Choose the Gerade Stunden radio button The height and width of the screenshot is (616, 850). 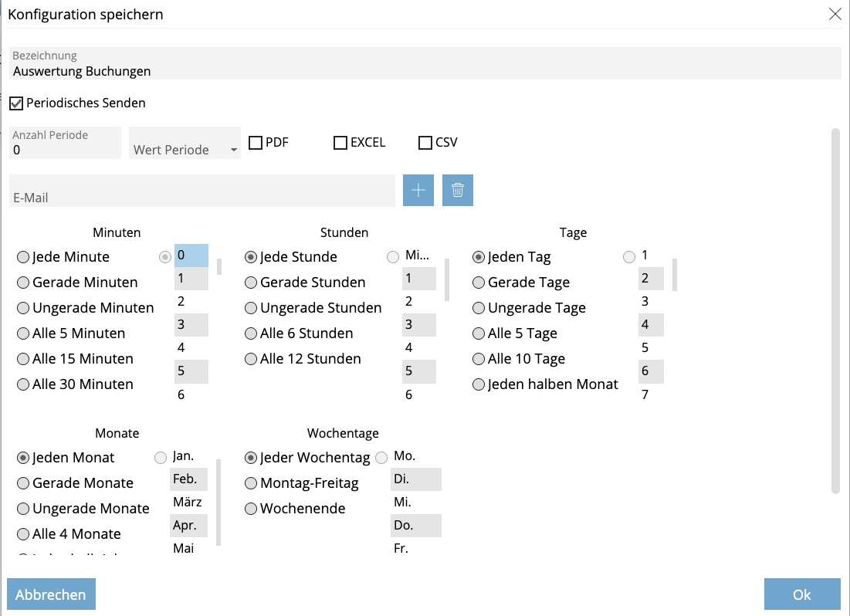(x=251, y=283)
